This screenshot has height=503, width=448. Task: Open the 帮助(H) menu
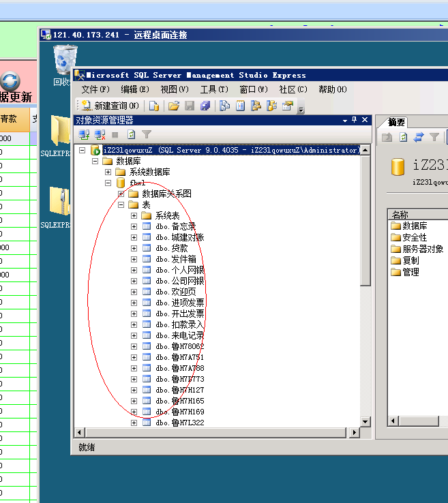click(x=333, y=89)
